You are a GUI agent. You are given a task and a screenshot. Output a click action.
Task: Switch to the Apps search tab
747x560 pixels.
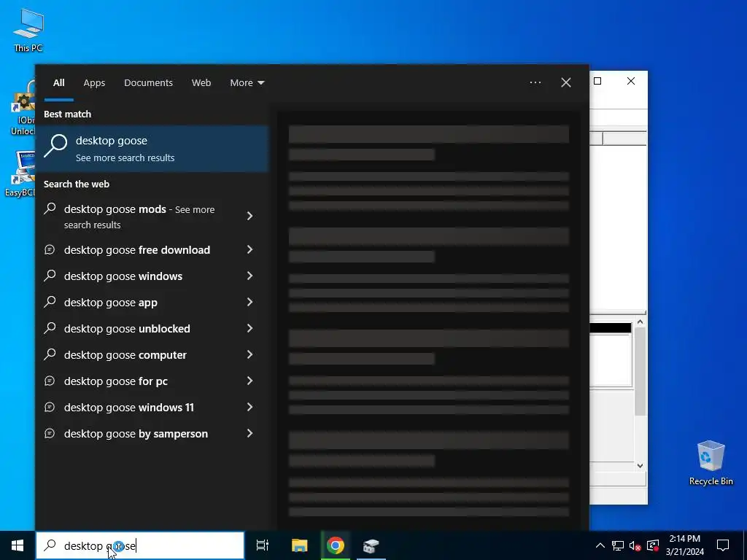(94, 83)
